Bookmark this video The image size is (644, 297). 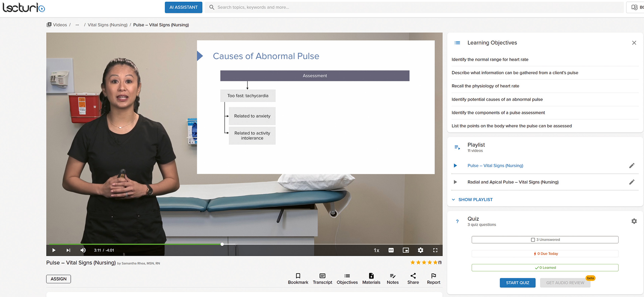click(298, 279)
